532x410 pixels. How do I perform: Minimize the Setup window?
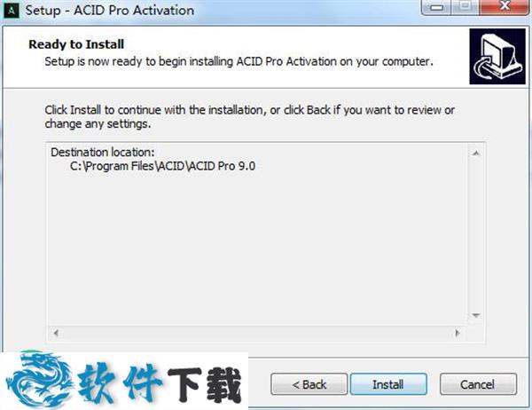[x=436, y=7]
